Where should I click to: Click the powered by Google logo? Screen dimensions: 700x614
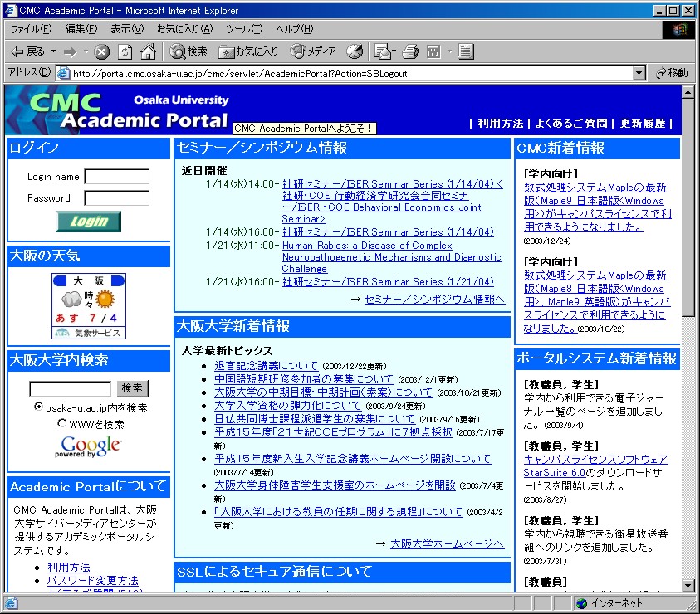click(x=88, y=446)
